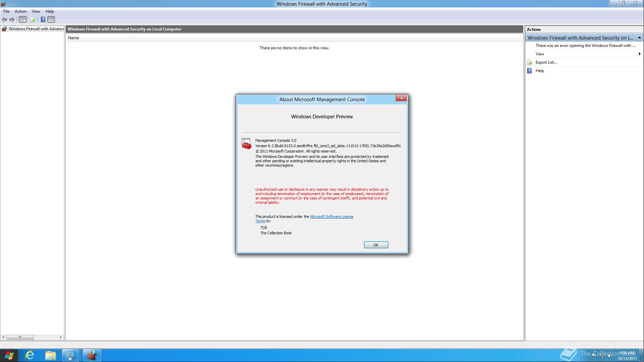Screen dimensions: 644x362
Task: Click the Help text entry in the Actions pane
Action: pos(540,71)
